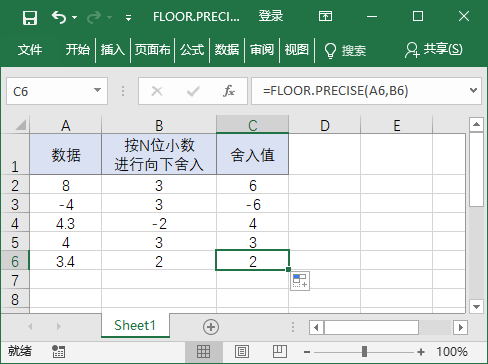Viewport: 488px width, 364px height.
Task: Undo the last action
Action: pos(59,17)
